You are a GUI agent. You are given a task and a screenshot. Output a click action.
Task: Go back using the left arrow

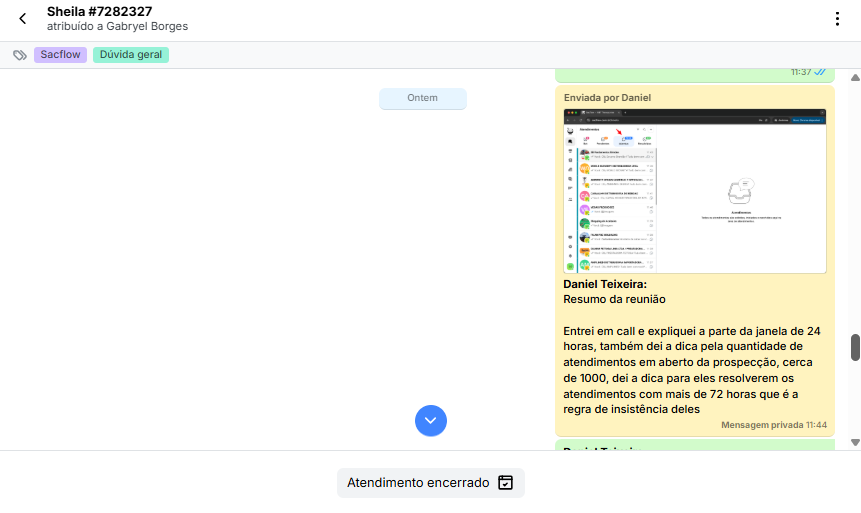pos(23,19)
